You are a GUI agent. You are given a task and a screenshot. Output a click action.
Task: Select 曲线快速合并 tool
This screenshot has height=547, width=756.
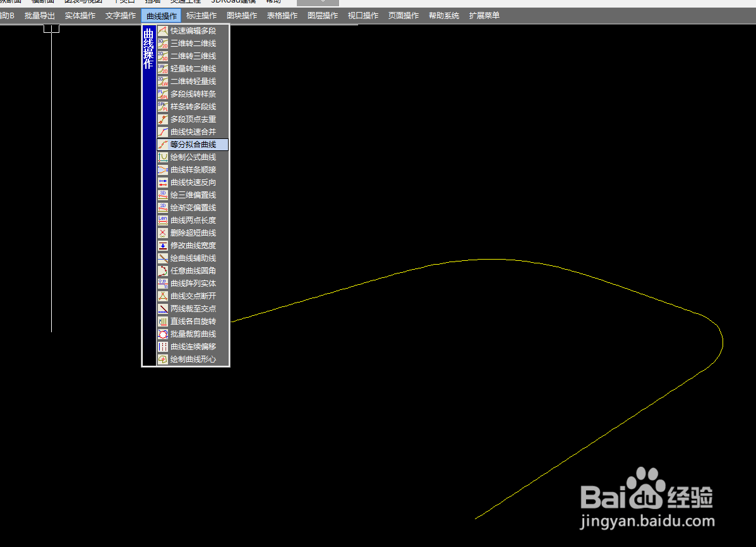193,131
